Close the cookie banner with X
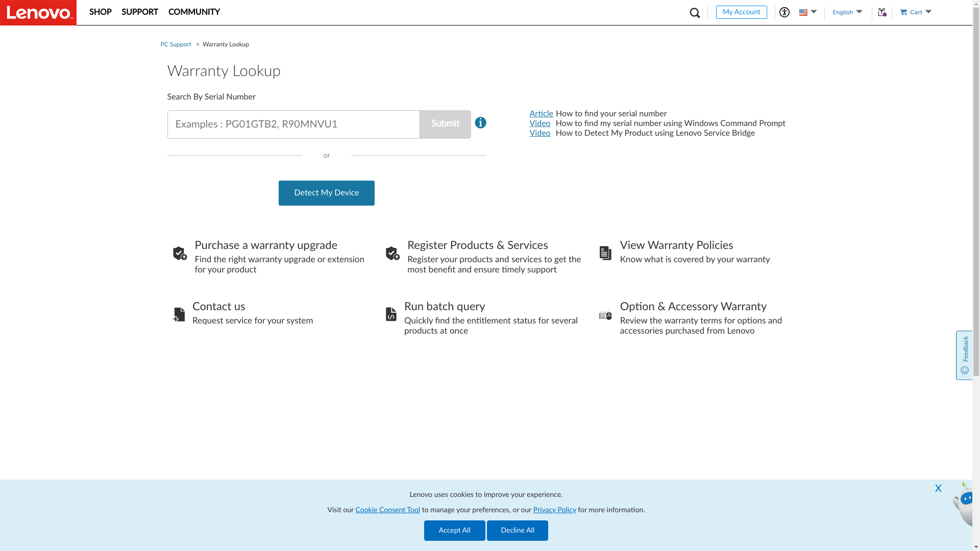Viewport: 980px width, 551px height. 938,489
